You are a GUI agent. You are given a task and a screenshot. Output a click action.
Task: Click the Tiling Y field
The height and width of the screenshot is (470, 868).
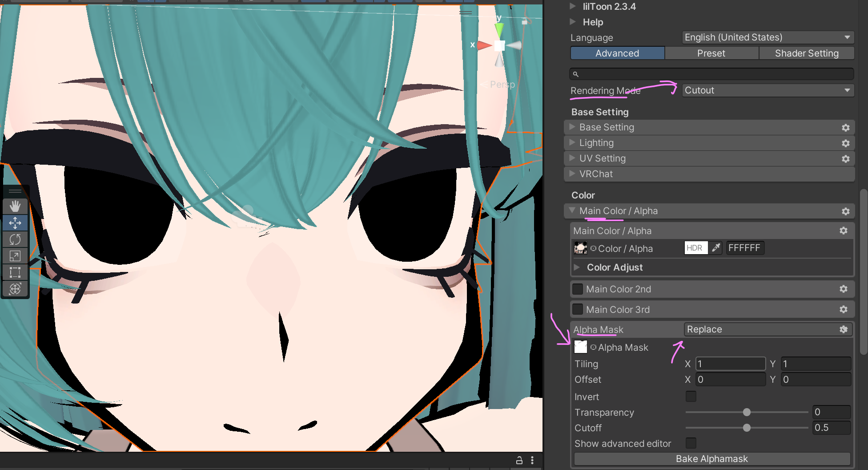click(x=816, y=364)
